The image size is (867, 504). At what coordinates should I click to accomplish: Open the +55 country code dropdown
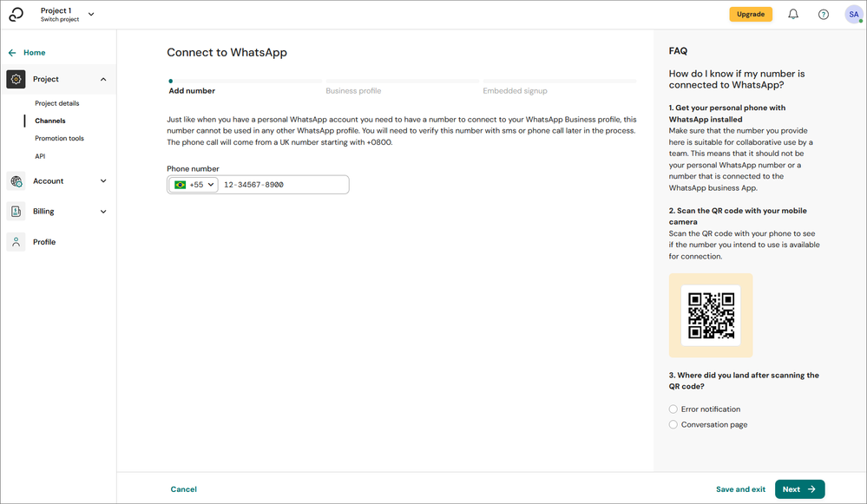194,185
